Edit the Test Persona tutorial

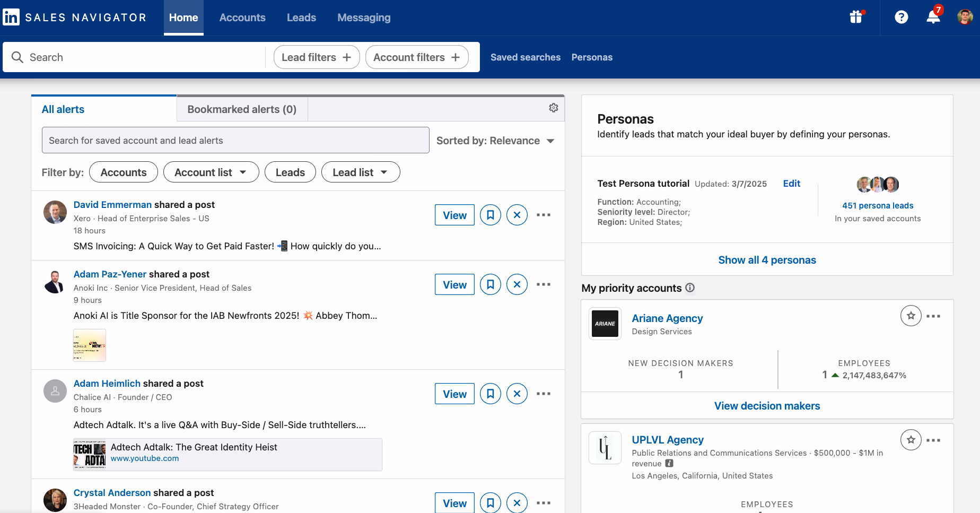click(x=792, y=184)
